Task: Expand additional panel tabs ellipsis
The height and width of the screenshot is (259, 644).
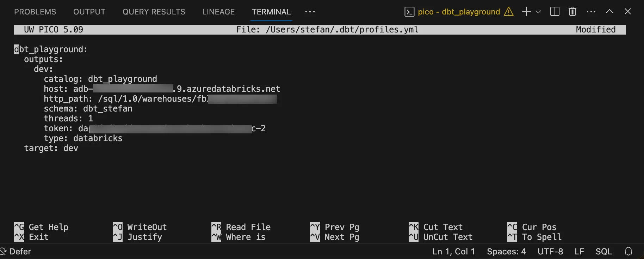Action: click(310, 12)
